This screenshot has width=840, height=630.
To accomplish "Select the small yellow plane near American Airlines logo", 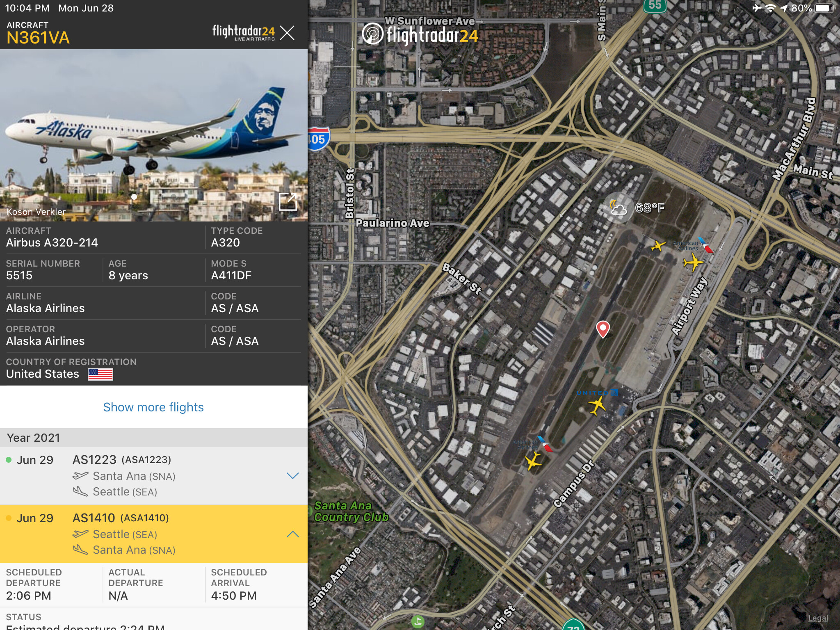I will click(x=658, y=246).
